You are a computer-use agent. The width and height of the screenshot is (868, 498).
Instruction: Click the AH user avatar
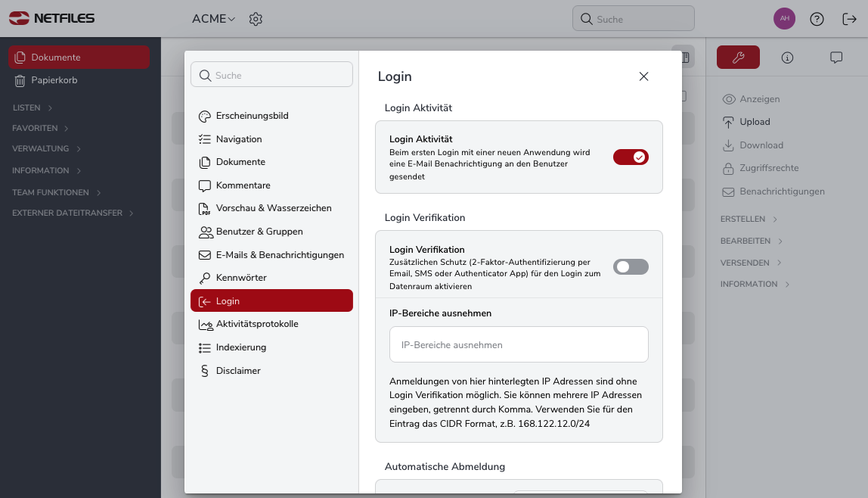click(784, 19)
